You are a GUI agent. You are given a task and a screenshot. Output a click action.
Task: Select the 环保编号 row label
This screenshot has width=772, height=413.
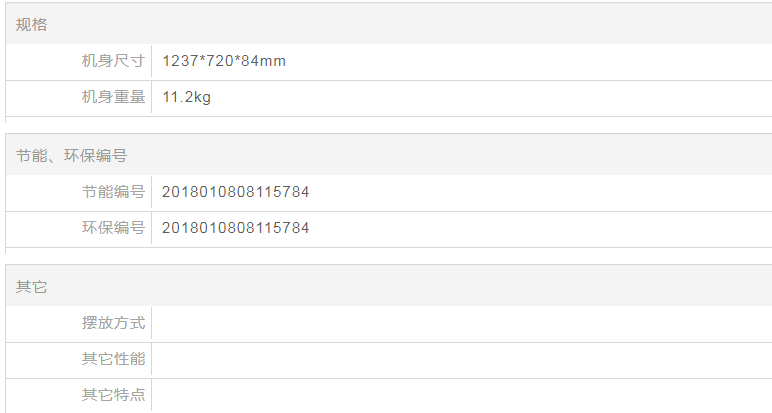coord(113,228)
